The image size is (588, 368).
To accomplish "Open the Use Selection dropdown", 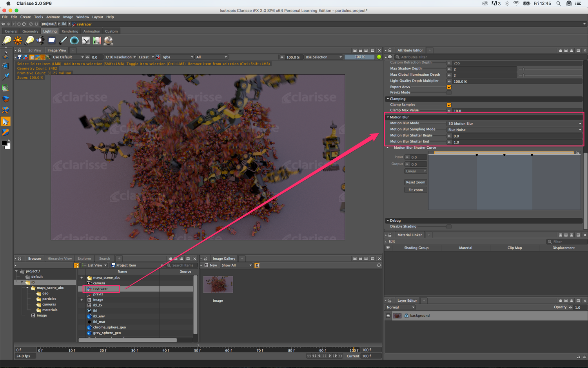I will pos(323,57).
